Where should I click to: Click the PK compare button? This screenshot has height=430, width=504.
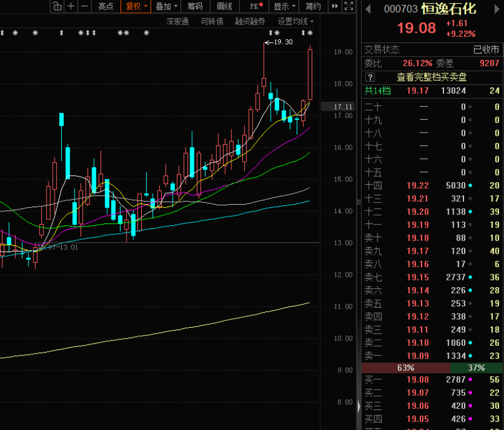256,6
